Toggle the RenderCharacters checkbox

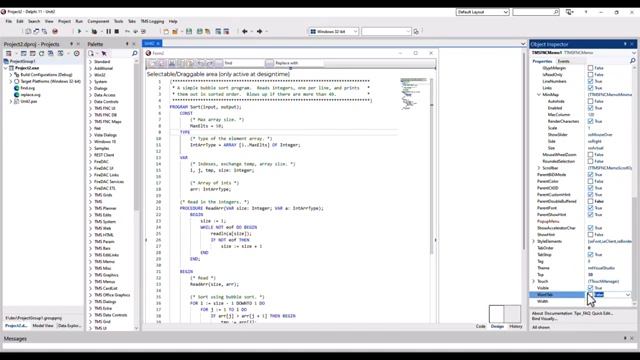tap(590, 121)
